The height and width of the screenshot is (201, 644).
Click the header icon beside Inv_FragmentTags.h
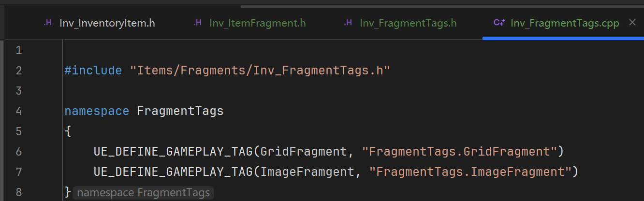coord(348,23)
